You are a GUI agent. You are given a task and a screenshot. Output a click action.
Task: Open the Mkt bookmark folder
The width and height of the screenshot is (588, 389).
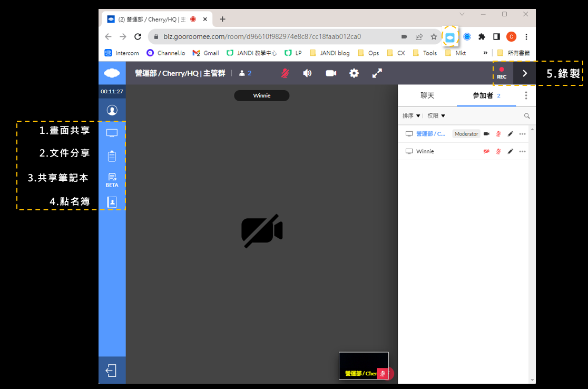[455, 53]
